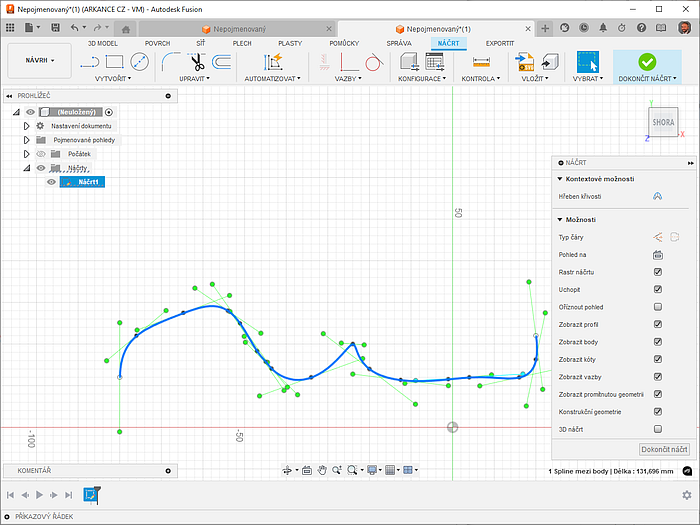Select the Rectangle sketch tool

click(114, 62)
